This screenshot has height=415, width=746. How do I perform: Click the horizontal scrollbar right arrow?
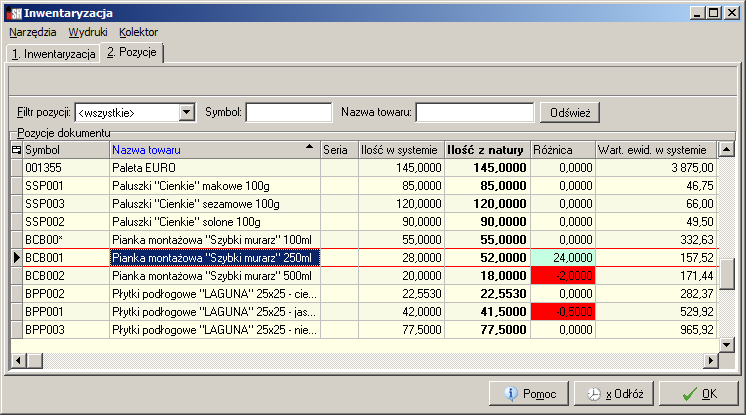click(x=710, y=361)
